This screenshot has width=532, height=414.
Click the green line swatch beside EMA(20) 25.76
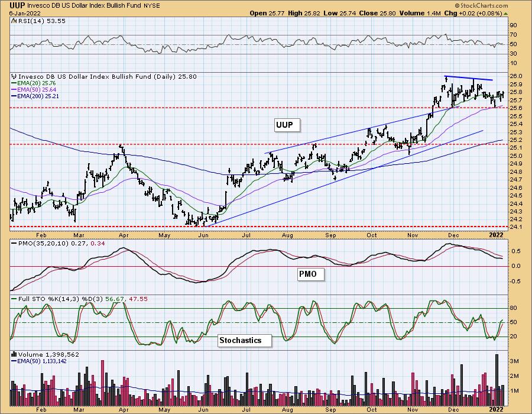click(14, 83)
